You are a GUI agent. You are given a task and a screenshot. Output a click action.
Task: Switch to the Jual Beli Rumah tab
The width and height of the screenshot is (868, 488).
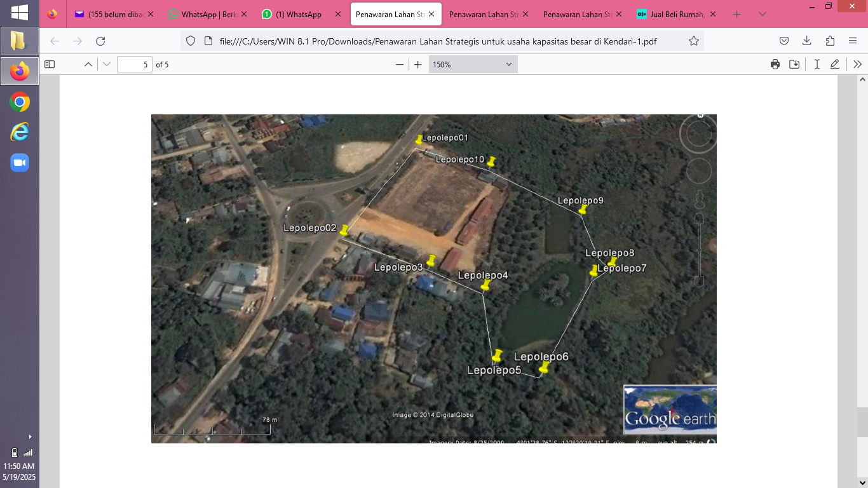tap(676, 14)
